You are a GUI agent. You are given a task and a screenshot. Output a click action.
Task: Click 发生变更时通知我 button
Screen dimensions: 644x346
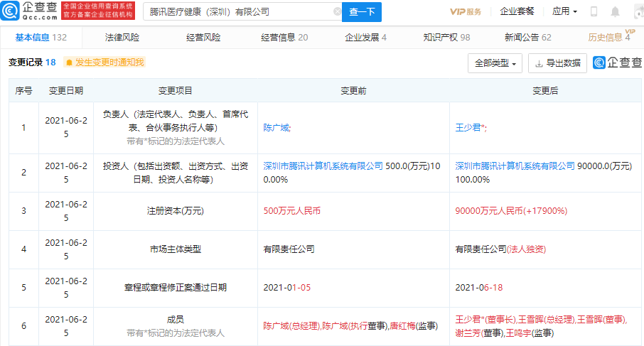[104, 63]
